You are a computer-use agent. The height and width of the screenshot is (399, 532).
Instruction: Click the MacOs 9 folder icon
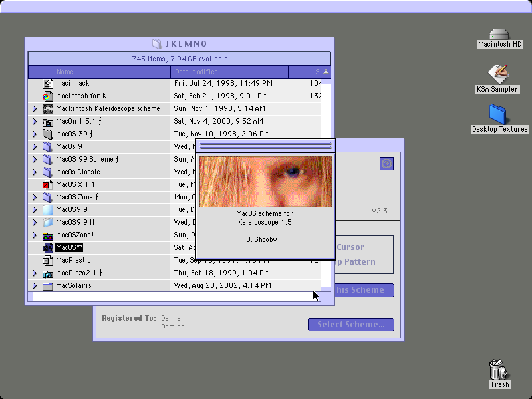(x=47, y=146)
